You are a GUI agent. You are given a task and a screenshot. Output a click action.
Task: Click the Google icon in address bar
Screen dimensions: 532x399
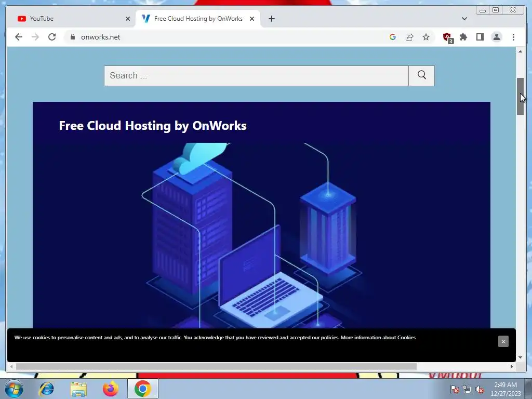click(x=393, y=37)
